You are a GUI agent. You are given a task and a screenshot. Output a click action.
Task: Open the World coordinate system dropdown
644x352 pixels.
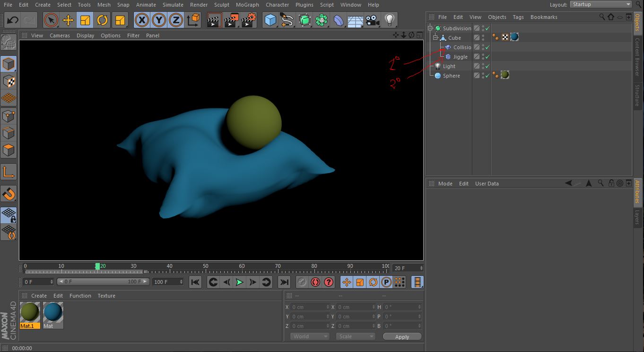coord(310,336)
